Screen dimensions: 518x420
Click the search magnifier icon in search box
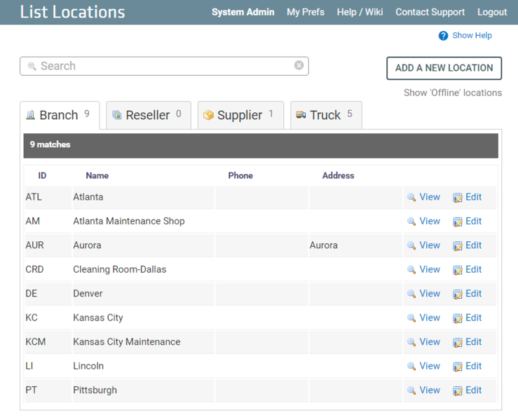[x=32, y=66]
